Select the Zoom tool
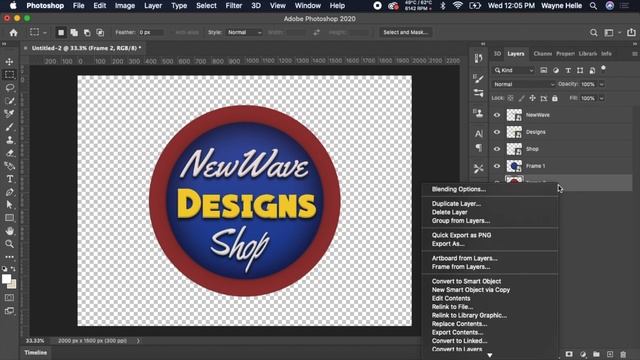The height and width of the screenshot is (360, 640). point(9,244)
